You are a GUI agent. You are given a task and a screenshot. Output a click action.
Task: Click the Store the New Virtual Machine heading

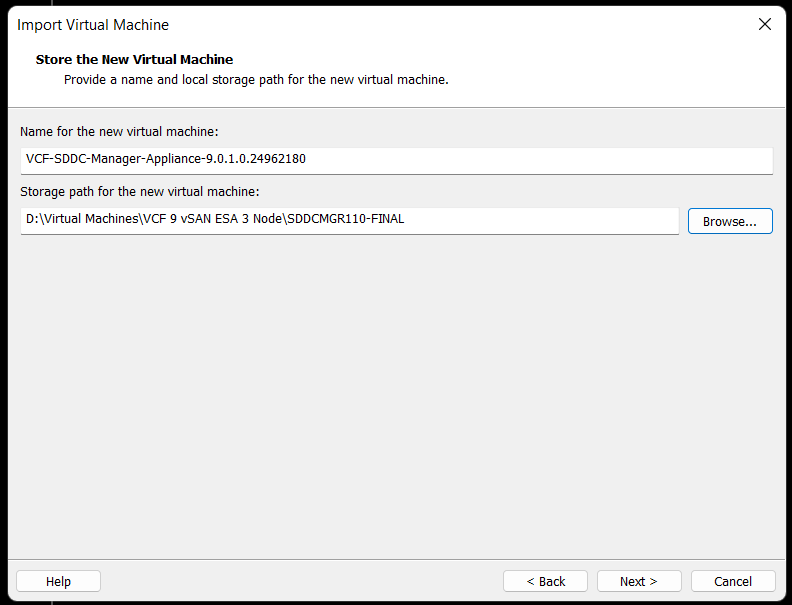pos(134,60)
